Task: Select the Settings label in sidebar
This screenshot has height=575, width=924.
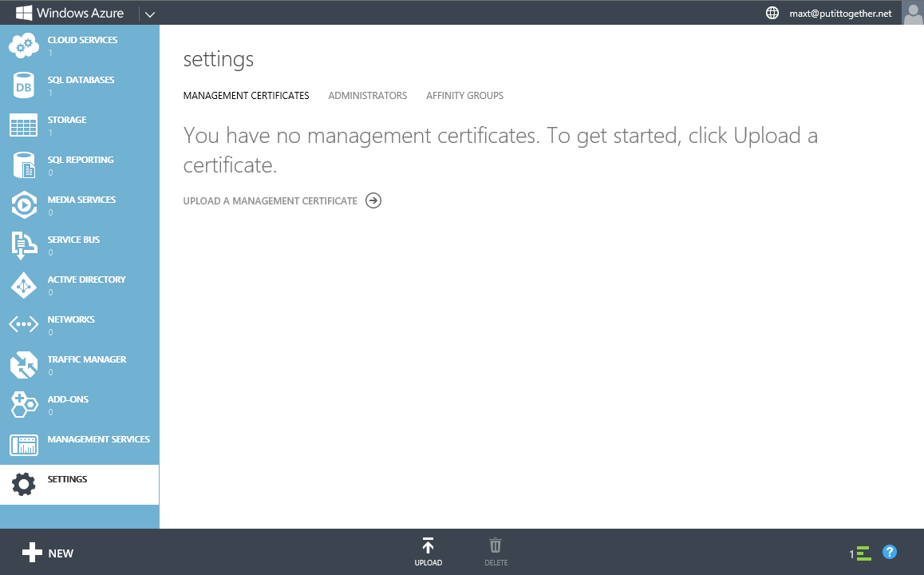Action: (x=67, y=479)
